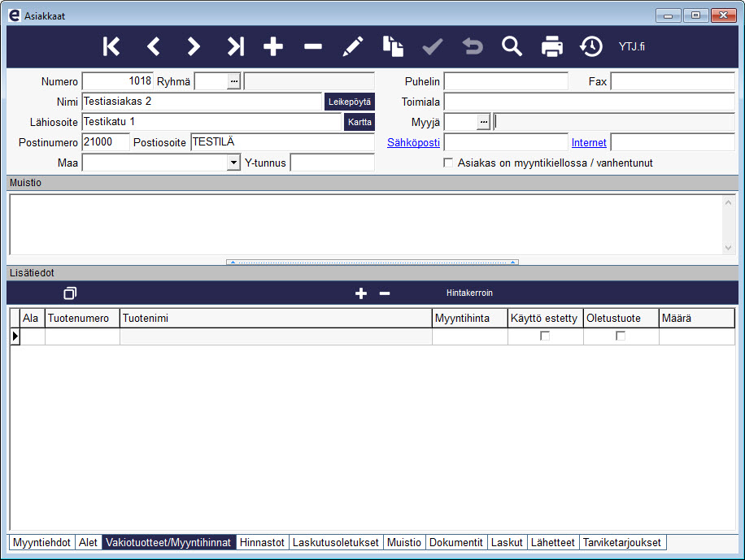Viewport: 745px width, 560px height.
Task: Click the empty Tuotenumero cell in the first row
Action: click(82, 336)
